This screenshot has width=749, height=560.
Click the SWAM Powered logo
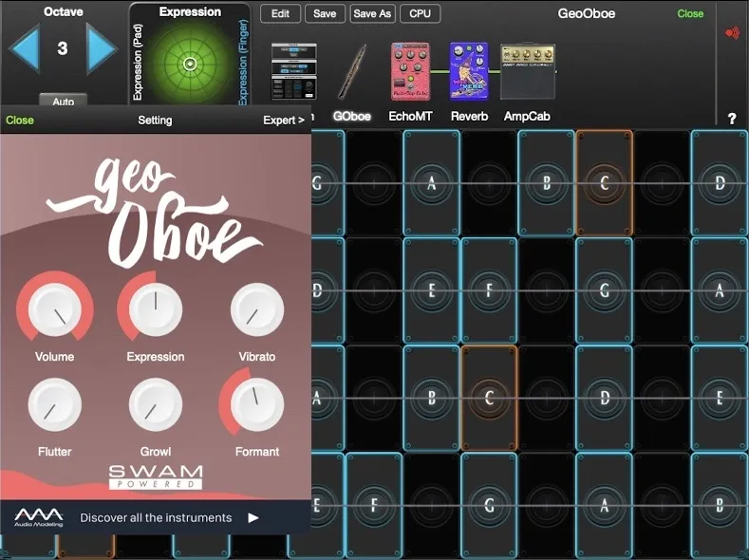click(156, 476)
